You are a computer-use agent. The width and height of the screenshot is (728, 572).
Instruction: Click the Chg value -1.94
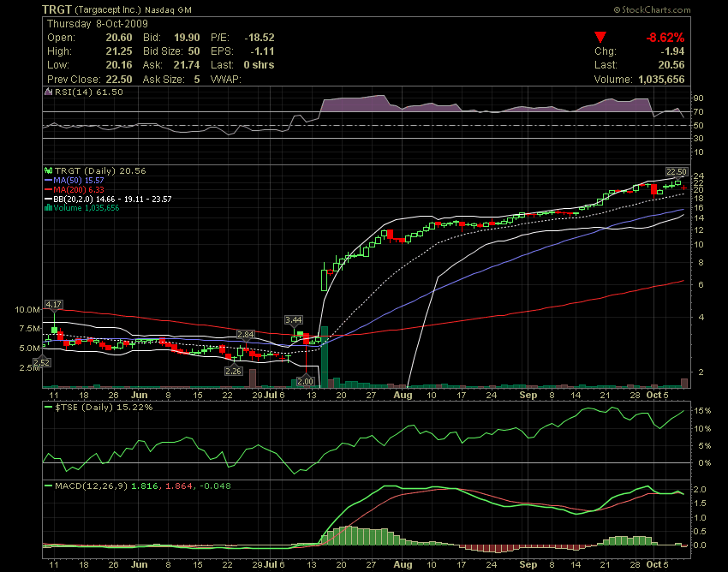[x=672, y=51]
